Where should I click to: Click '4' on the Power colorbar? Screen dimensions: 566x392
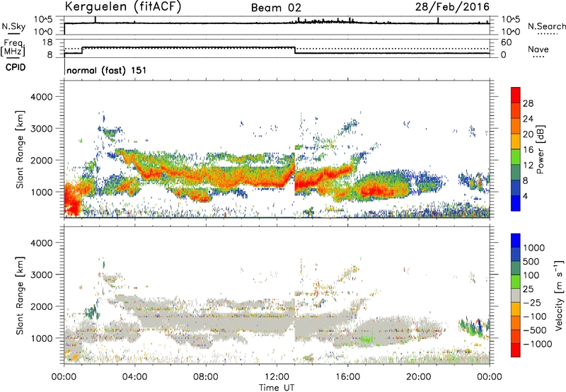pyautogui.click(x=526, y=196)
